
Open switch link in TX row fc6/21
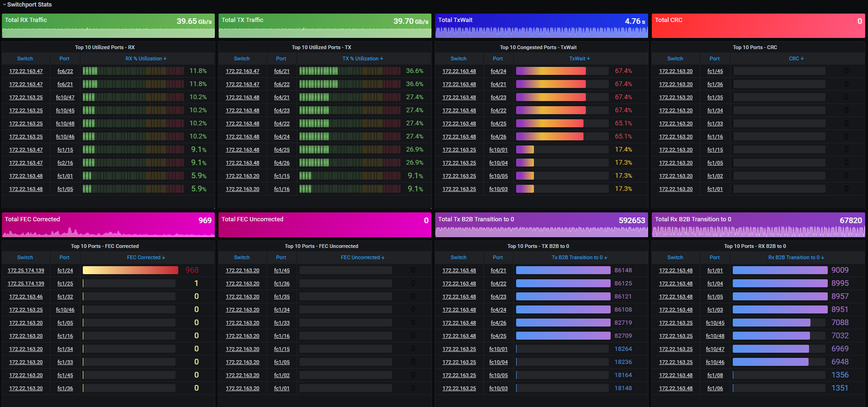coord(242,71)
